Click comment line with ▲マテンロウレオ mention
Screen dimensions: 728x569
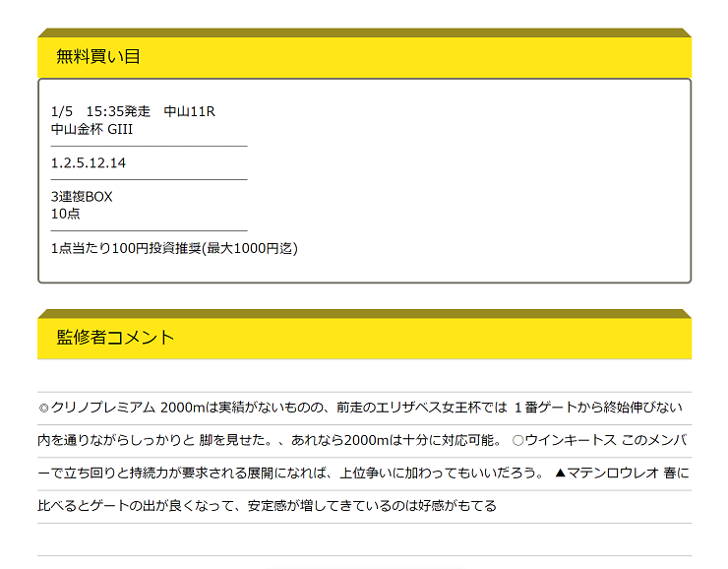coord(364,474)
